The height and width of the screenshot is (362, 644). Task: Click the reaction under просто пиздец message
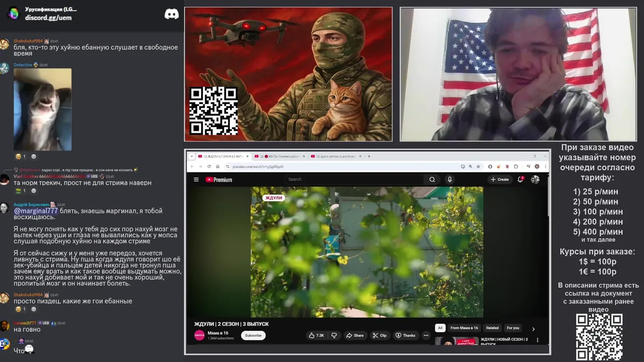21,309
